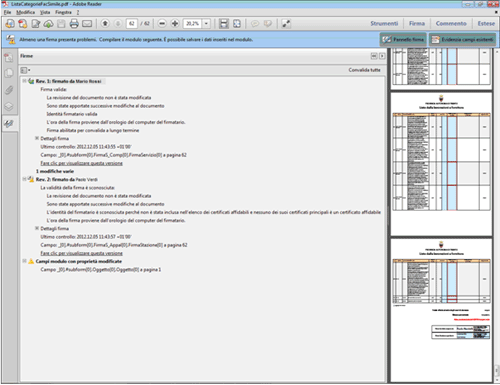Open the Firma pane
The image size is (500, 385).
click(417, 24)
